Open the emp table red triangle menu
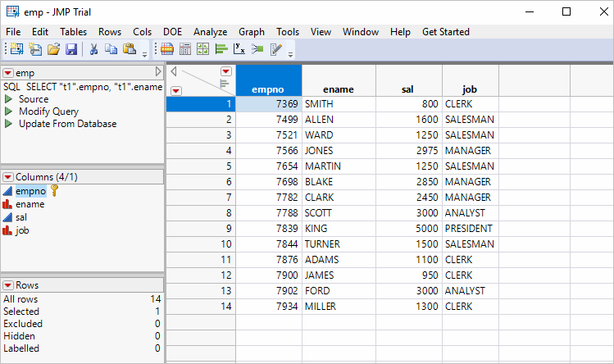The image size is (614, 364). click(x=8, y=73)
